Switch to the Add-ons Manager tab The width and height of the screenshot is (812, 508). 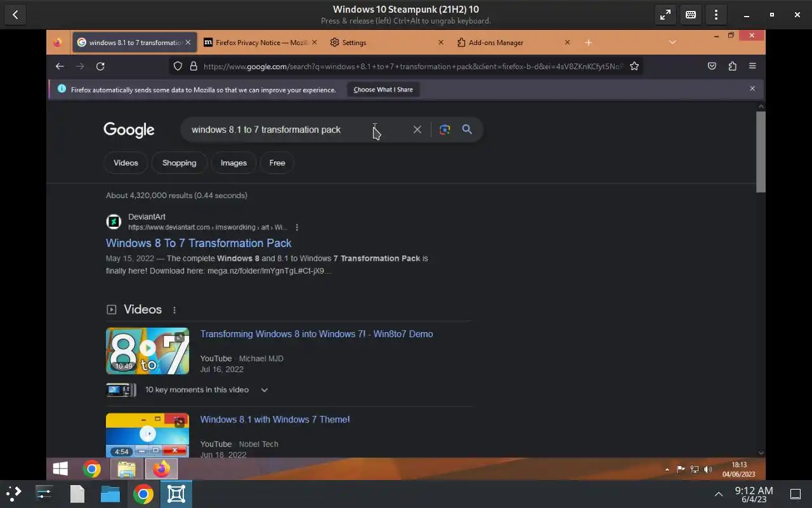click(x=513, y=43)
